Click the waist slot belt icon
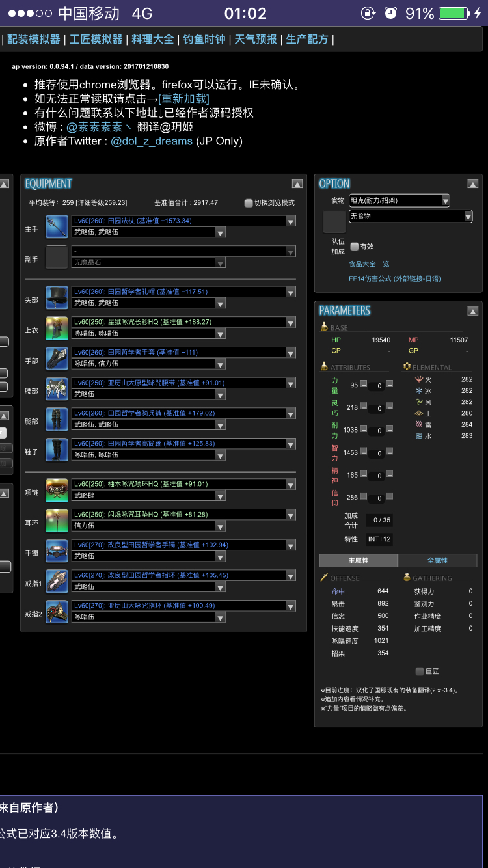Viewport: 488px width, 868px height. pyautogui.click(x=57, y=388)
